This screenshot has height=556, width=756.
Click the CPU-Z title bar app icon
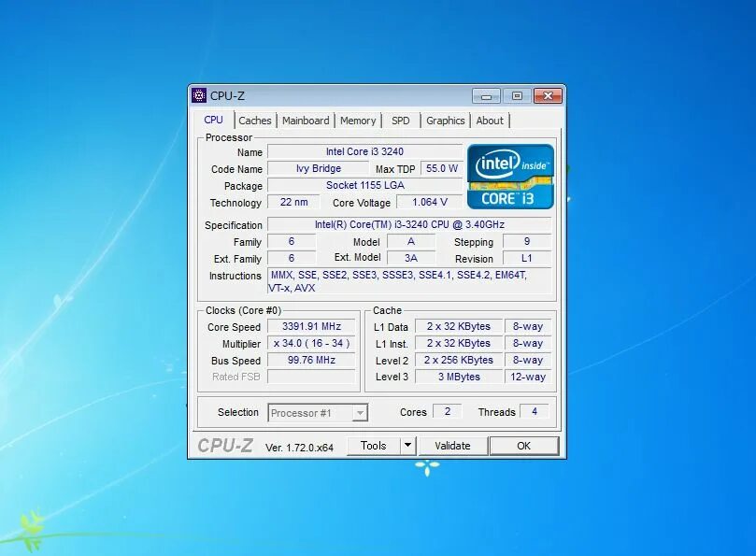click(199, 95)
